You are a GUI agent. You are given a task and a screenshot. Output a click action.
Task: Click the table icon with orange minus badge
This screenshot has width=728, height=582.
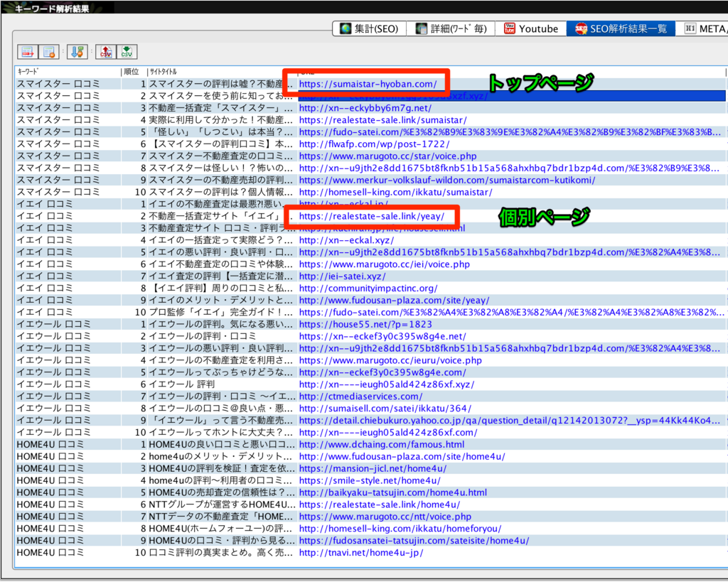(x=49, y=51)
